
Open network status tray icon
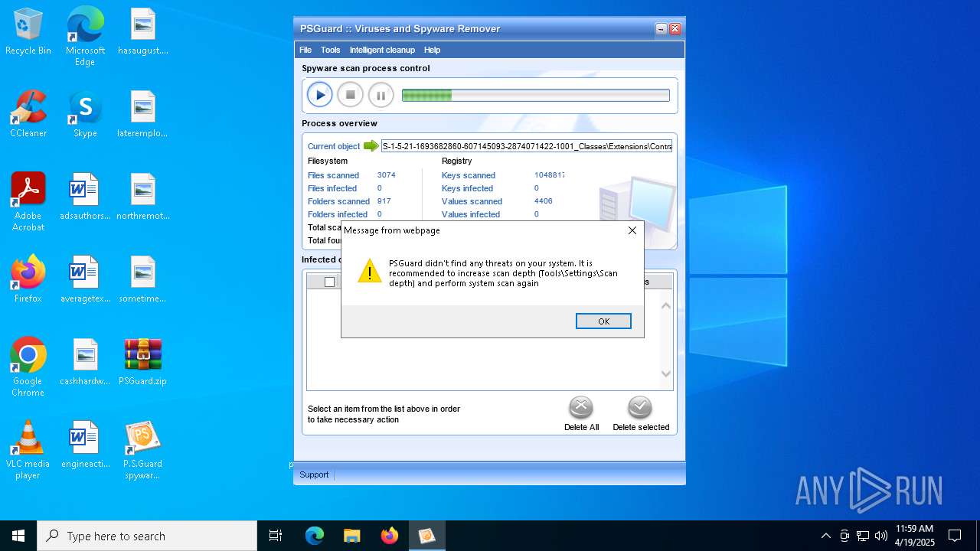coord(863,536)
